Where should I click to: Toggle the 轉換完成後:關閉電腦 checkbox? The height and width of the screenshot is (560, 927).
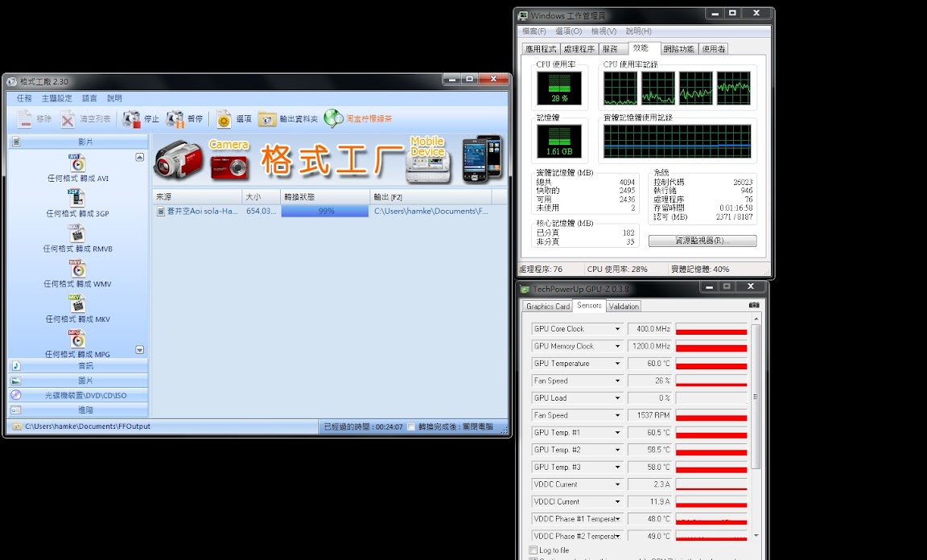pos(411,426)
